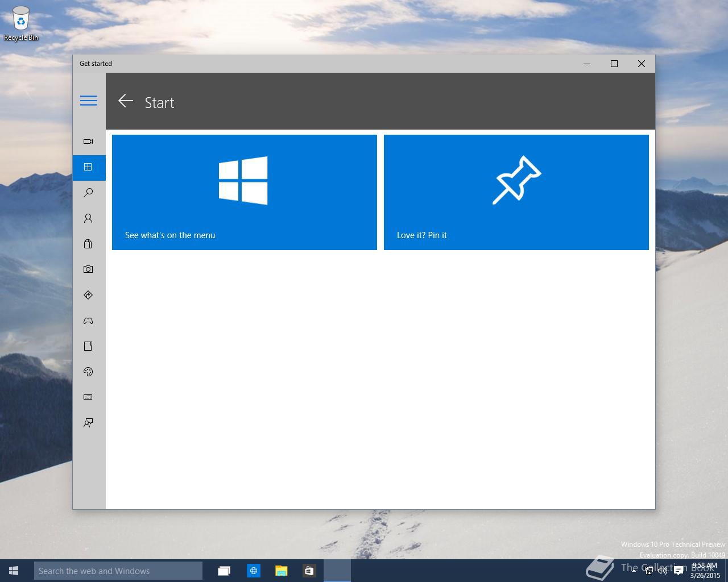Show hidden system tray icons
This screenshot has height=582, width=728.
click(x=634, y=571)
